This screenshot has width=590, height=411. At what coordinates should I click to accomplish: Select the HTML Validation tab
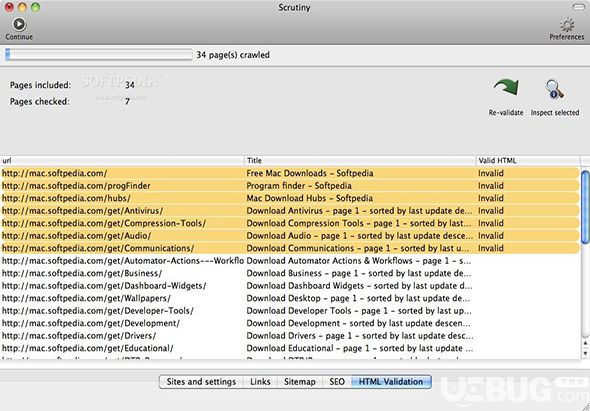click(391, 382)
